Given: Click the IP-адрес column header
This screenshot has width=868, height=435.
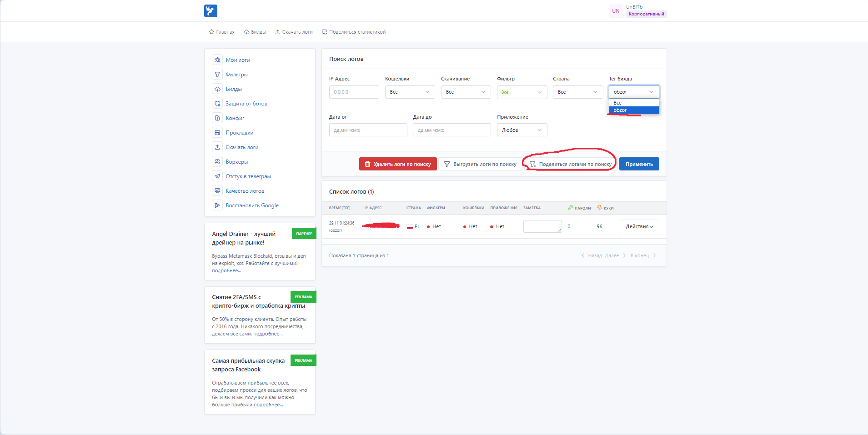Looking at the screenshot, I should pos(373,208).
